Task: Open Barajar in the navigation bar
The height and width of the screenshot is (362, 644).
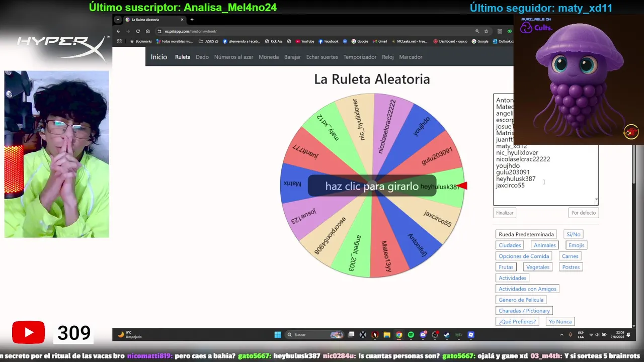Action: (x=292, y=57)
